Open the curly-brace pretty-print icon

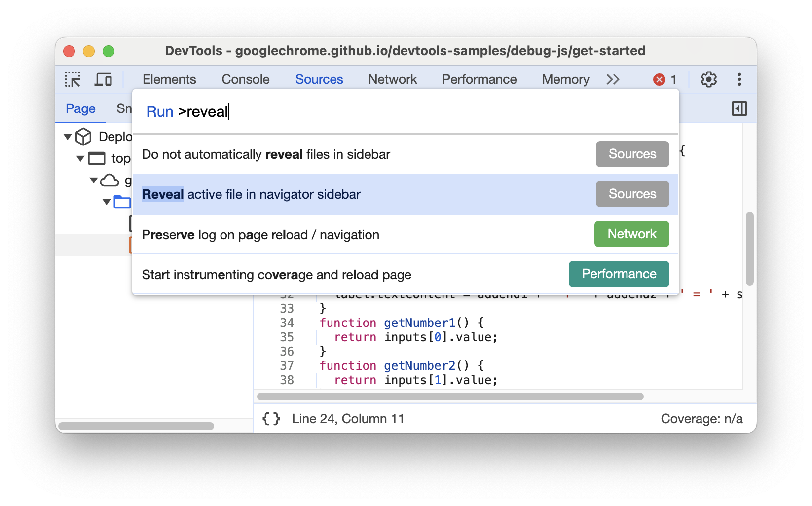click(x=271, y=418)
